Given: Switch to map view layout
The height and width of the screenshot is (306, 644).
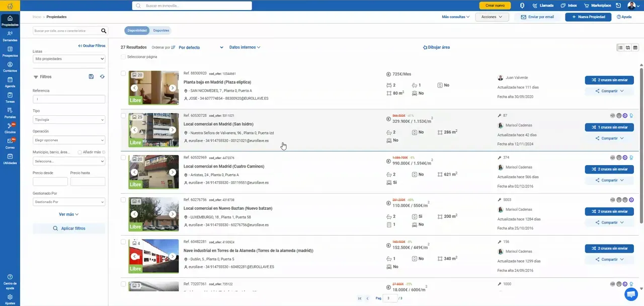Looking at the screenshot, I should point(628,47).
